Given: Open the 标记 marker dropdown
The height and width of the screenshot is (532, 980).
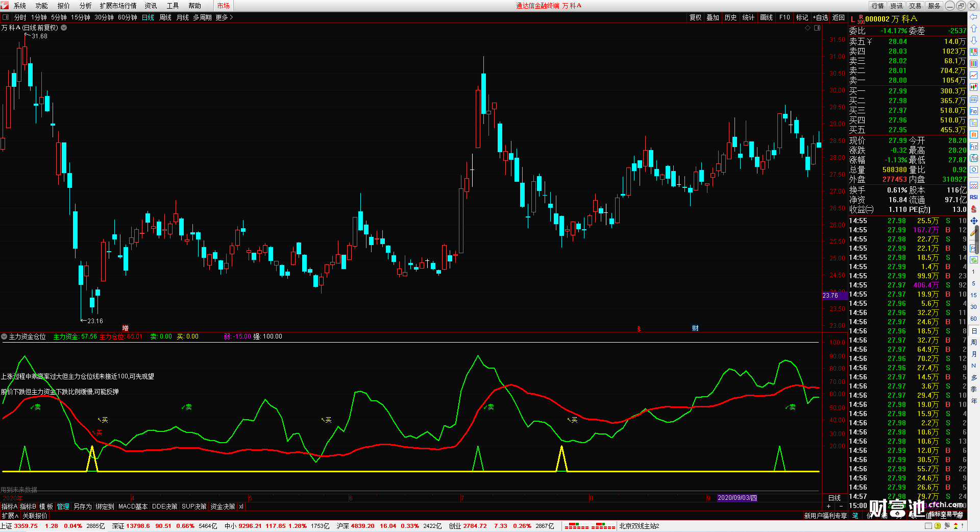Looking at the screenshot, I should 802,17.
